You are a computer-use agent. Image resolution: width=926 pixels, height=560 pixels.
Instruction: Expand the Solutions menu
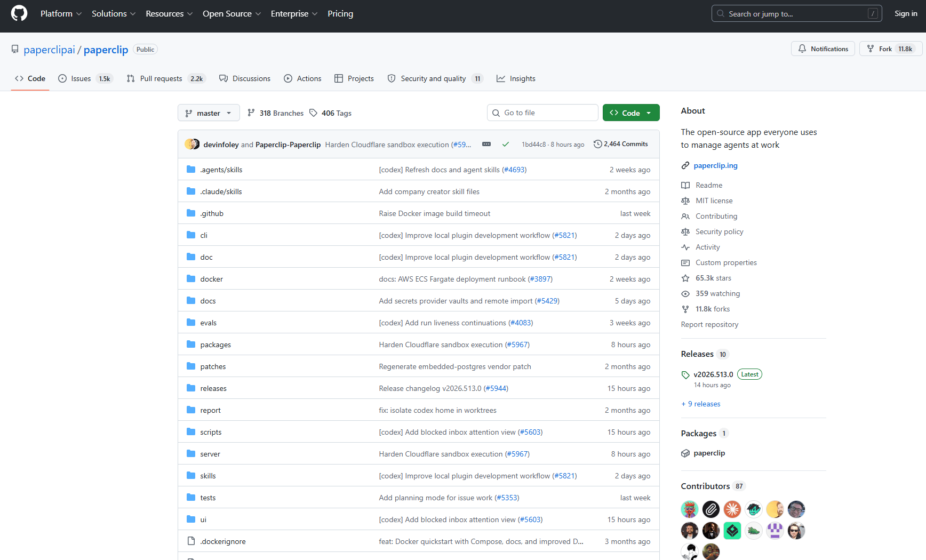(114, 14)
